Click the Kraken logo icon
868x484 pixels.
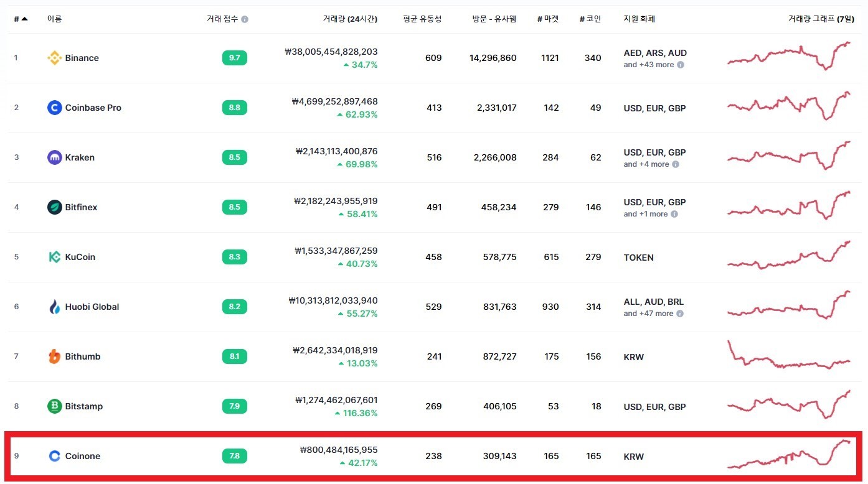[x=55, y=157]
